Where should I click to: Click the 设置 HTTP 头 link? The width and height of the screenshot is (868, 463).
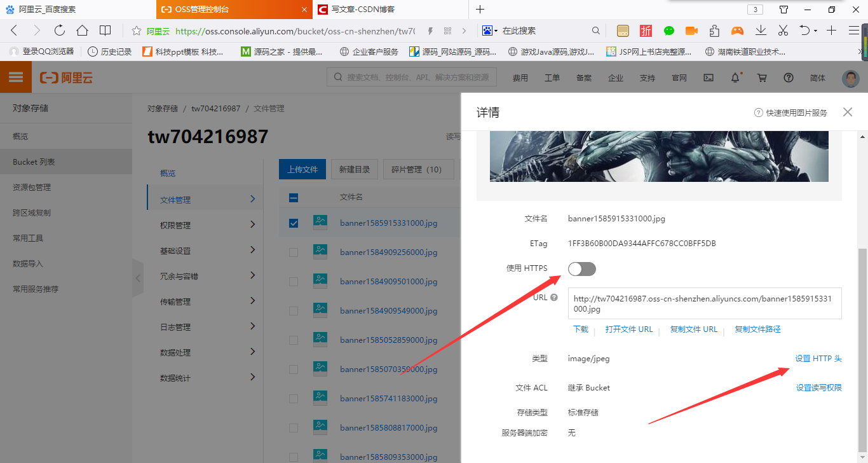pos(818,359)
